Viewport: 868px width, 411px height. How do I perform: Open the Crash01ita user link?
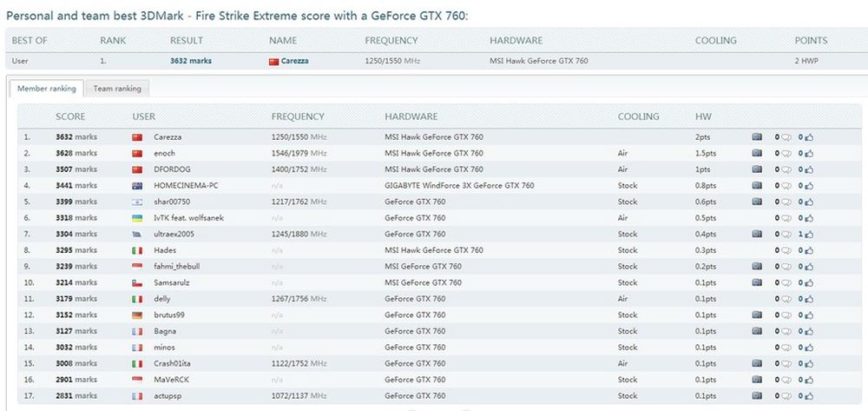[x=172, y=363]
